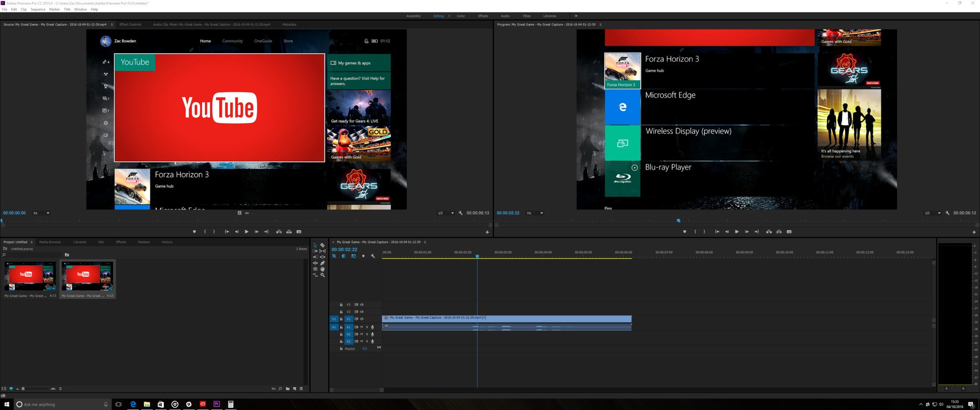Switch to the Media Browser tab
Screen dimensions: 980x410
50,242
